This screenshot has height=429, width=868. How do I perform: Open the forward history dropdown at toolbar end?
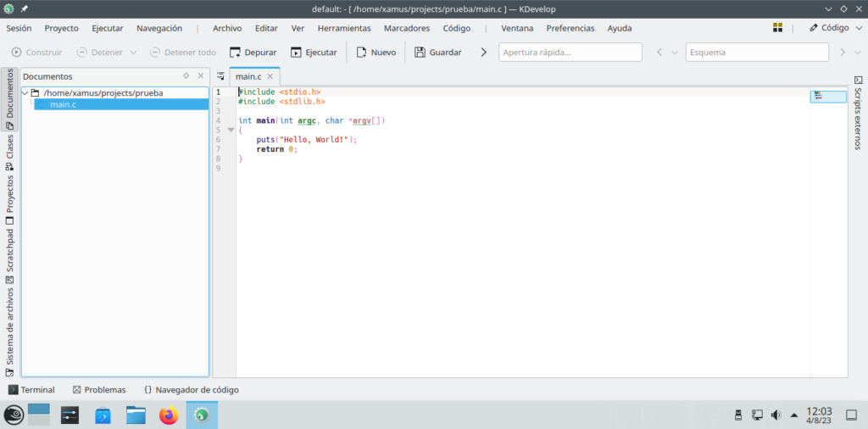[x=858, y=52]
